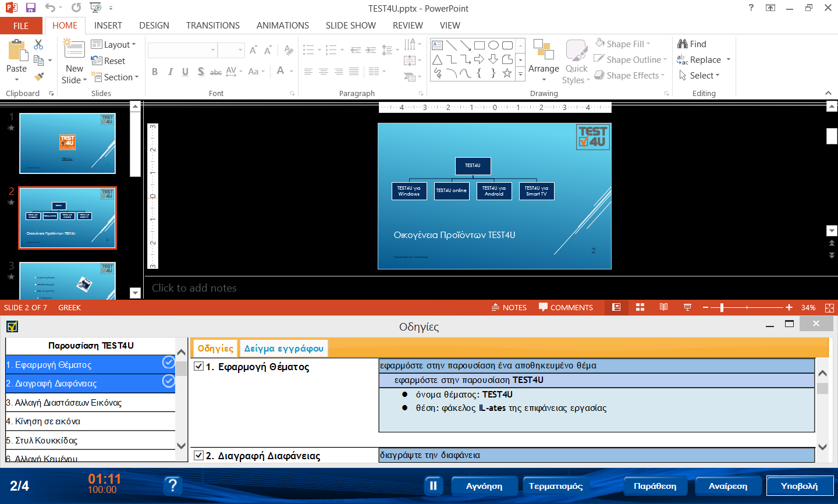Screen dimensions: 838x504
Task: Select the 5-point Star shape
Action: pyautogui.click(x=507, y=73)
